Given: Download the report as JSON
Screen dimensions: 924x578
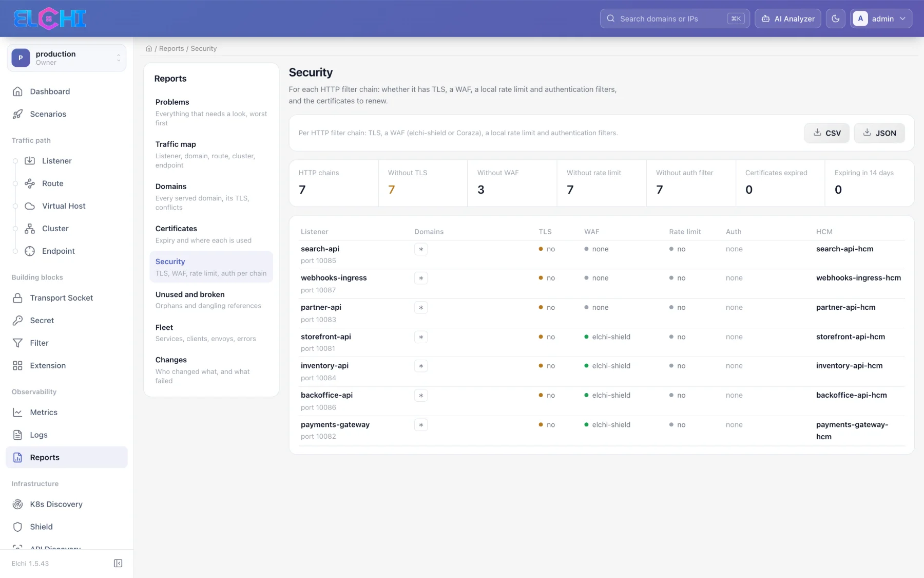Looking at the screenshot, I should coord(879,133).
